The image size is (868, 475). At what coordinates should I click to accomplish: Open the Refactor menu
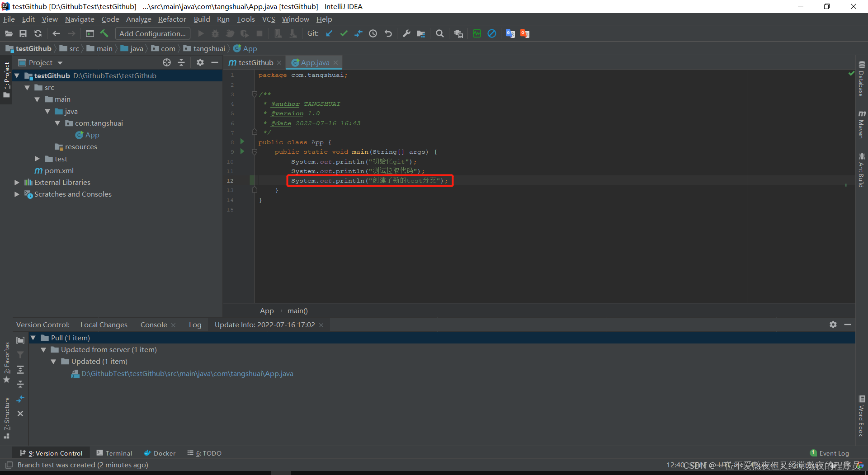tap(172, 19)
